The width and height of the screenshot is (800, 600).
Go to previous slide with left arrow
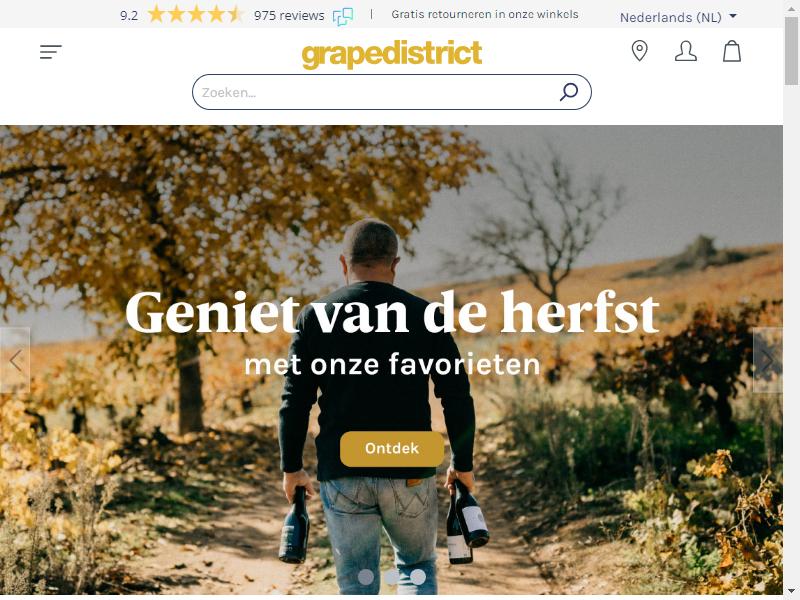(x=15, y=360)
